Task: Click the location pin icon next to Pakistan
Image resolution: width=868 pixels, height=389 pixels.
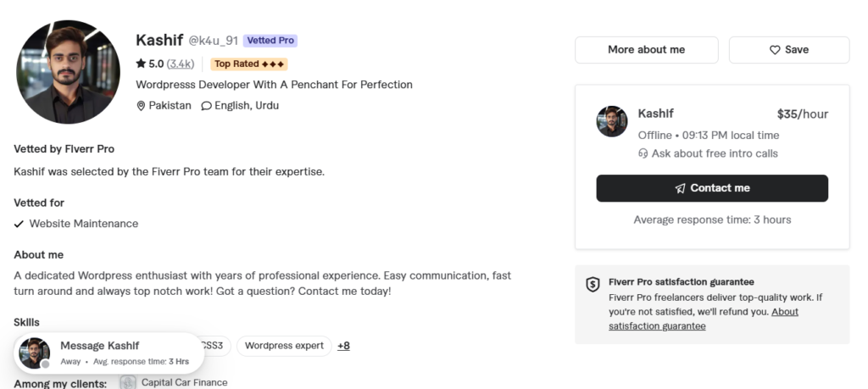Action: [141, 106]
